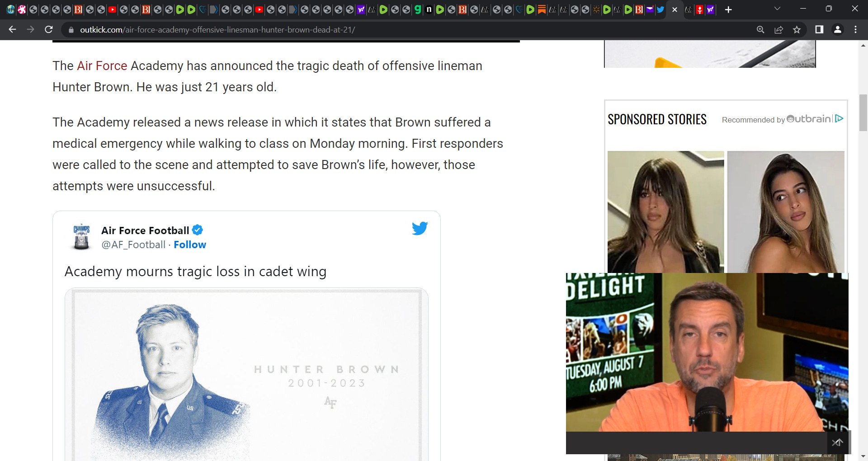Click the page vertical scrollbar thumb

point(863,113)
